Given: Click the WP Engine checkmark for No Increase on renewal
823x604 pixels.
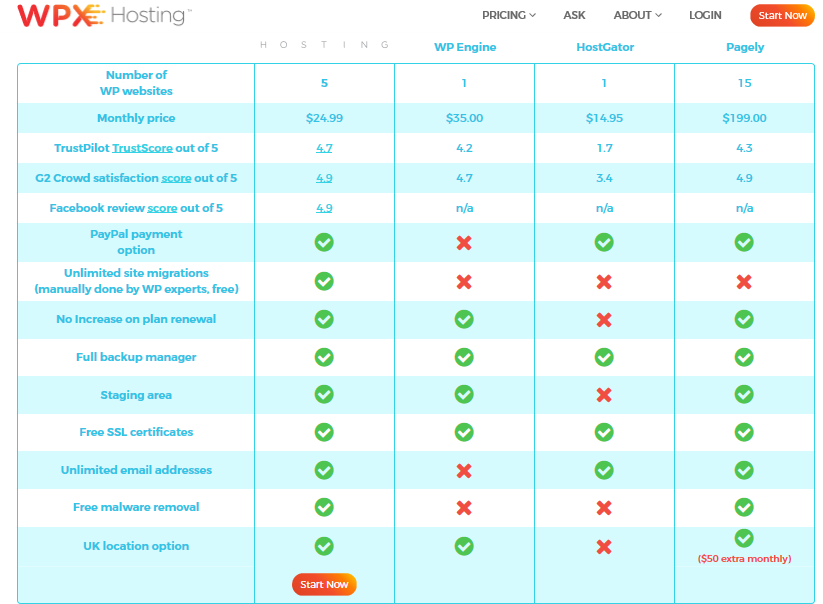Looking at the screenshot, I should [464, 319].
